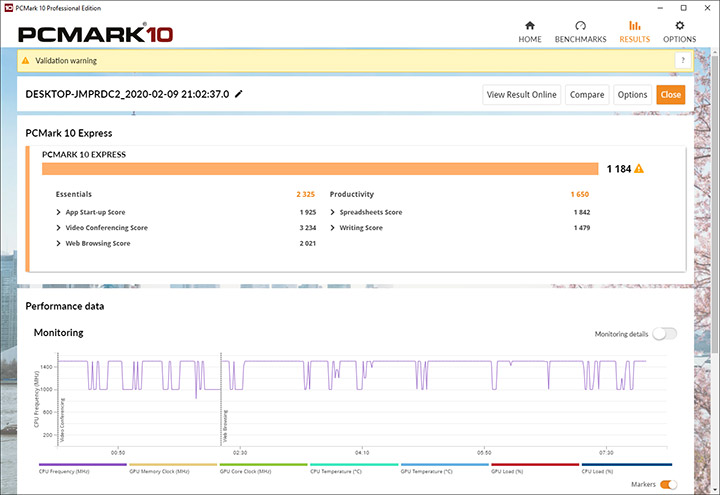
Task: Select CPU Load (%) legend item
Action: [626, 468]
